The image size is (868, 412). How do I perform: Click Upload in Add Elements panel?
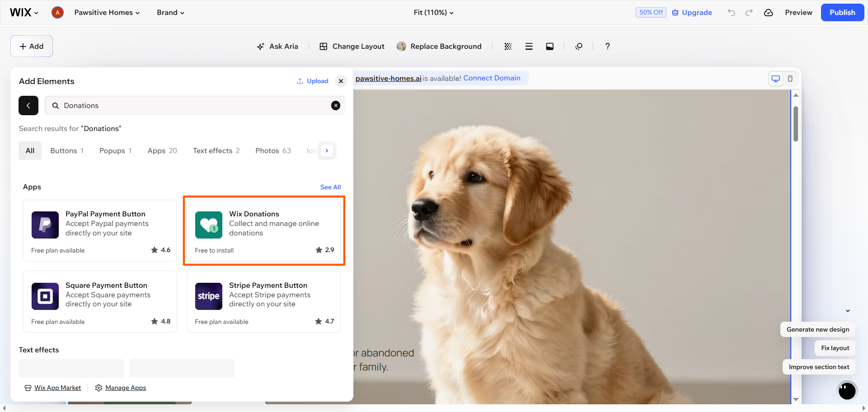click(x=312, y=81)
